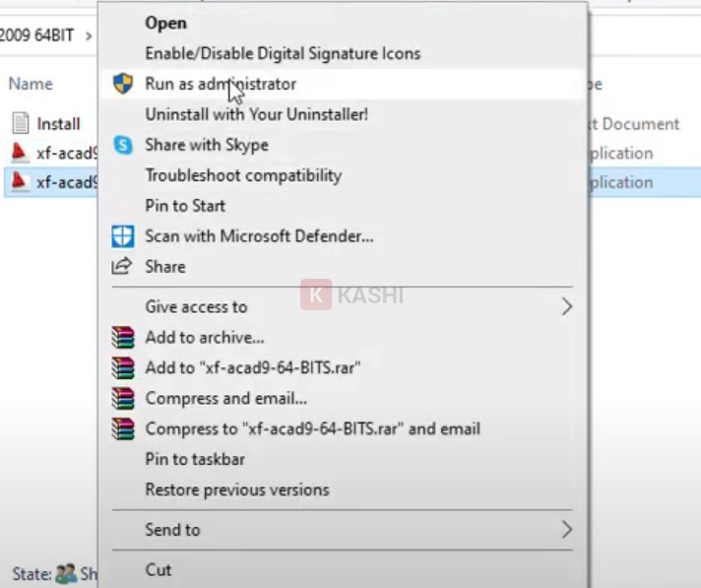Click the shared users State icon
The image size is (701, 588).
[x=66, y=573]
